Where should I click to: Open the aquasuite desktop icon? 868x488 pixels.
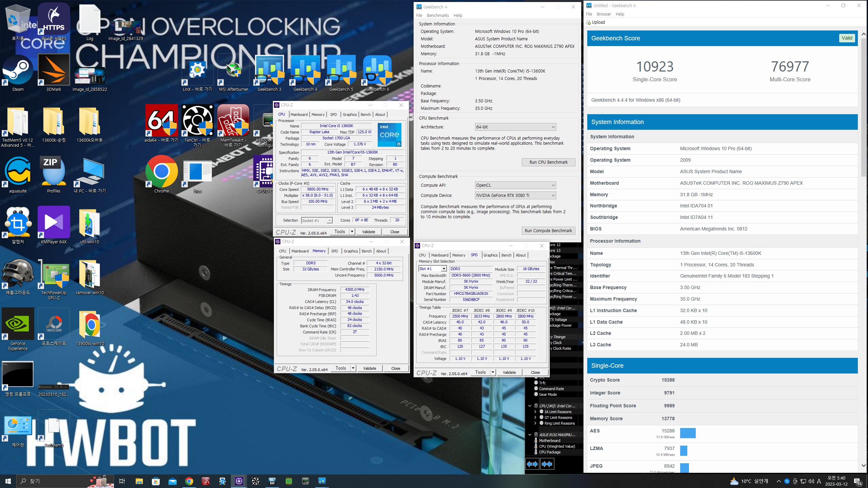[x=18, y=175]
